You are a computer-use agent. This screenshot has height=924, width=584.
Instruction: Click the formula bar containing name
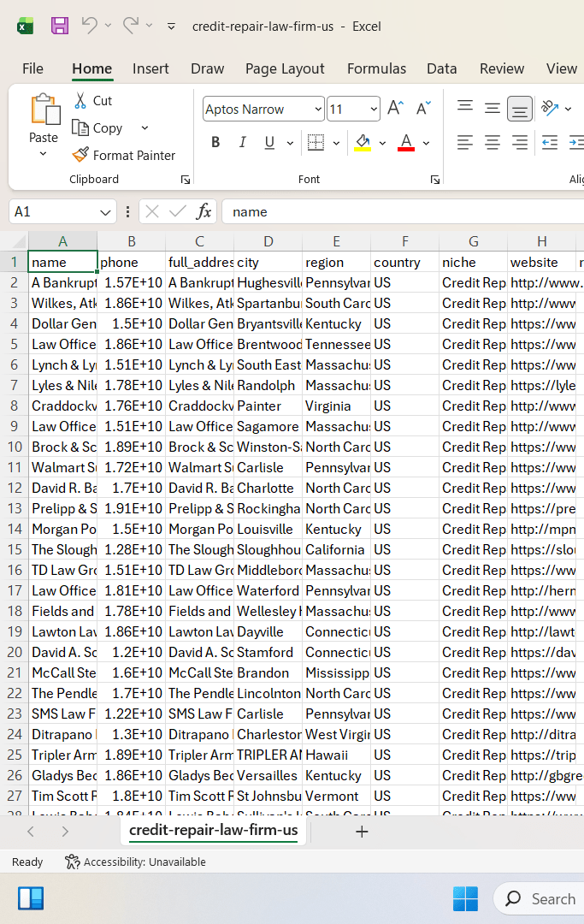(x=403, y=211)
